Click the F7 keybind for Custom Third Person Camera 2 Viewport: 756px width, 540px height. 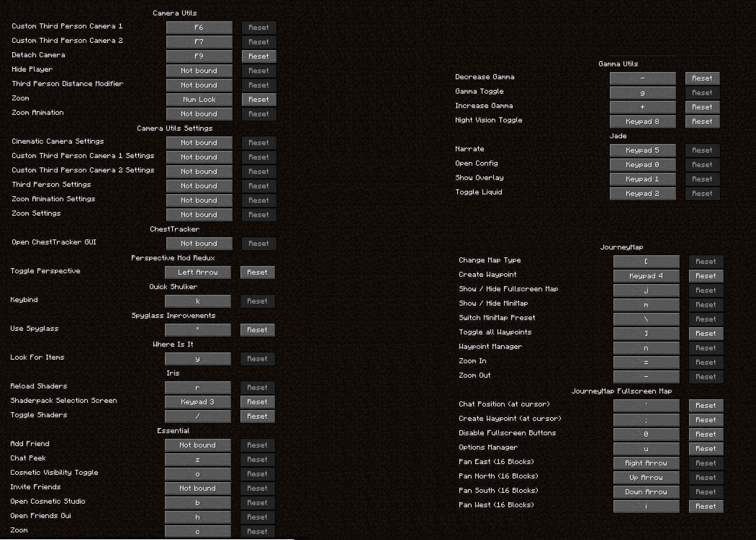point(199,42)
